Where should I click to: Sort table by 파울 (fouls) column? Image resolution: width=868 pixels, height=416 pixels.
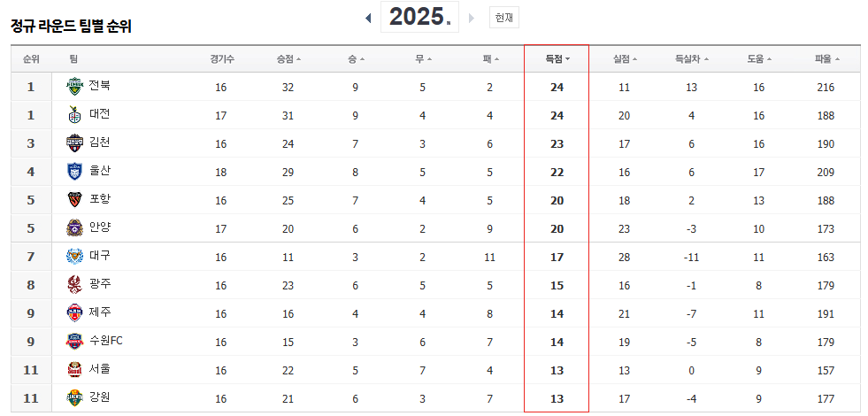pyautogui.click(x=826, y=59)
